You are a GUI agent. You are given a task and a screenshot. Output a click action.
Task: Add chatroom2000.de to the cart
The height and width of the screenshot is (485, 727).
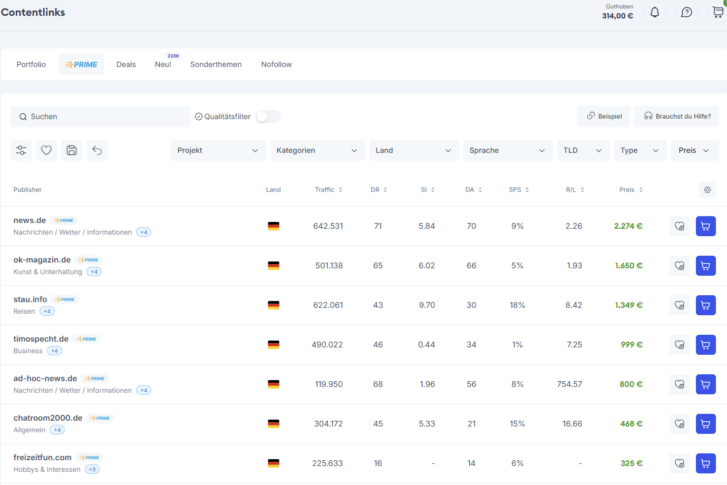click(705, 423)
